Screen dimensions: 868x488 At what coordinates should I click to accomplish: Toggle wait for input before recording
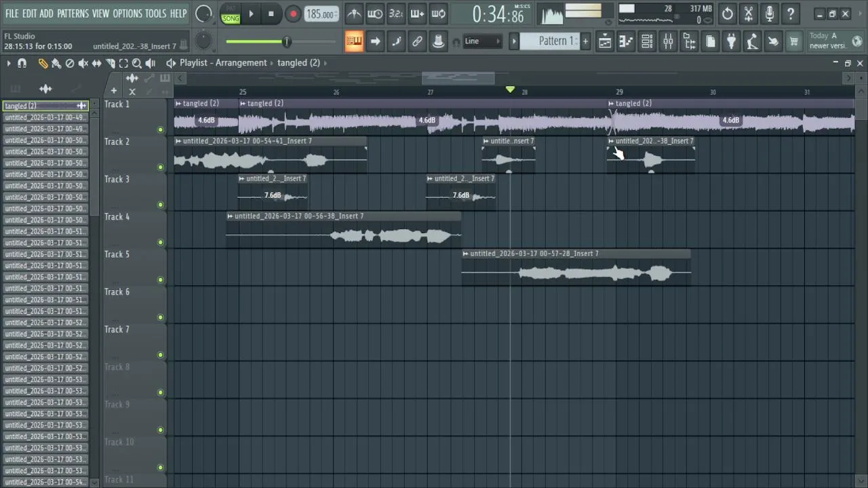point(375,14)
